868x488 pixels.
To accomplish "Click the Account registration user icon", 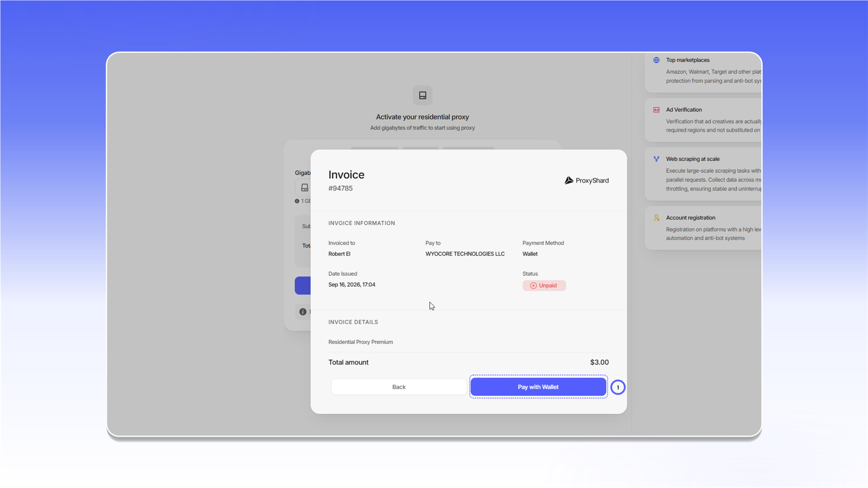I will 656,218.
